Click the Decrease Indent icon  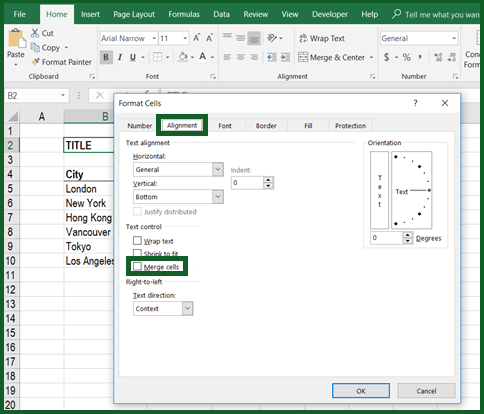(272, 57)
